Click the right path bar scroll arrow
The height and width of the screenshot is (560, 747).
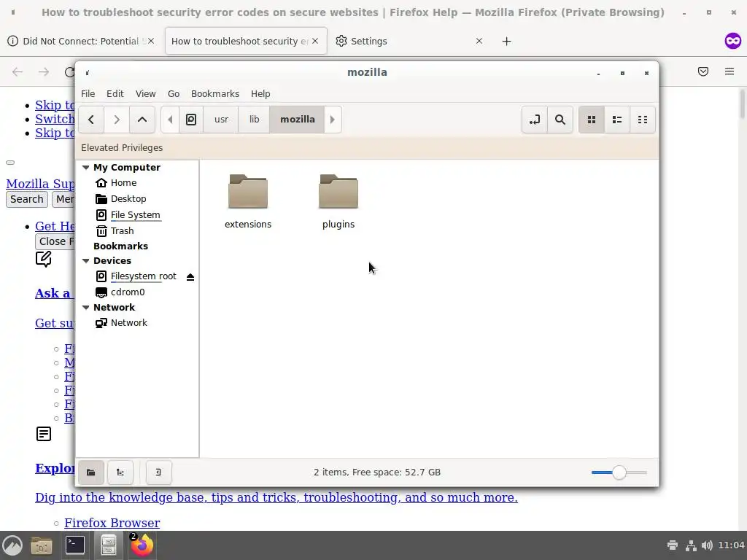[x=333, y=120]
